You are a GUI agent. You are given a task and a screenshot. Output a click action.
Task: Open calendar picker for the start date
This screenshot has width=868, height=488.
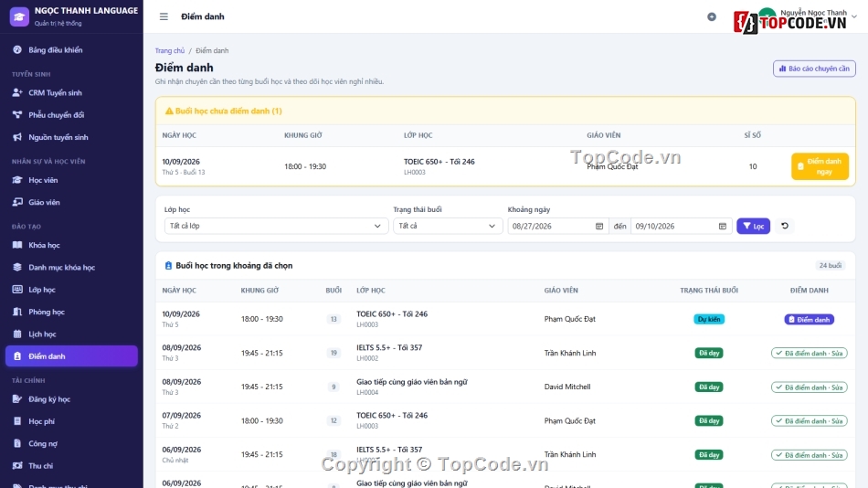tap(599, 226)
